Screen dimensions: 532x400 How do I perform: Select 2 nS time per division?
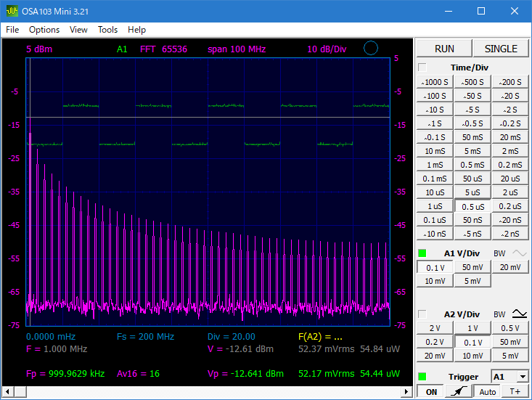510,234
